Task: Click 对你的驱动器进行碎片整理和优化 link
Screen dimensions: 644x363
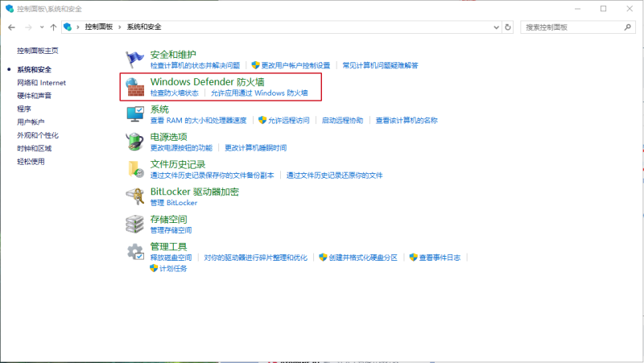Action: point(255,258)
